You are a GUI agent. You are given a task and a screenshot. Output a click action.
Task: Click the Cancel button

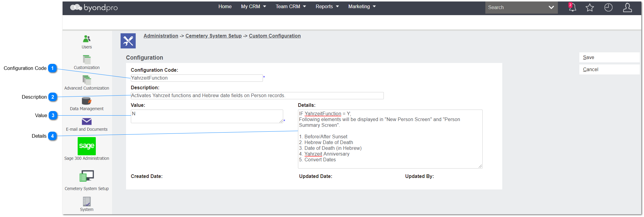pyautogui.click(x=609, y=70)
